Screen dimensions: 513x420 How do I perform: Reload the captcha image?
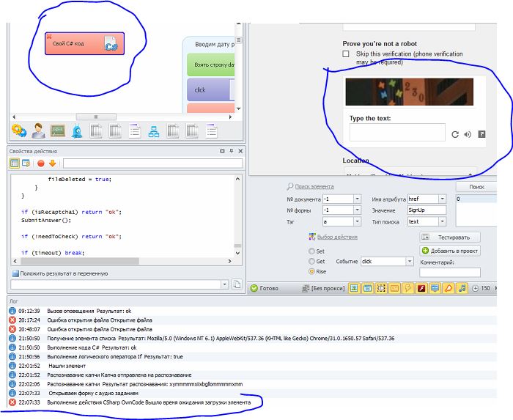[x=455, y=134]
